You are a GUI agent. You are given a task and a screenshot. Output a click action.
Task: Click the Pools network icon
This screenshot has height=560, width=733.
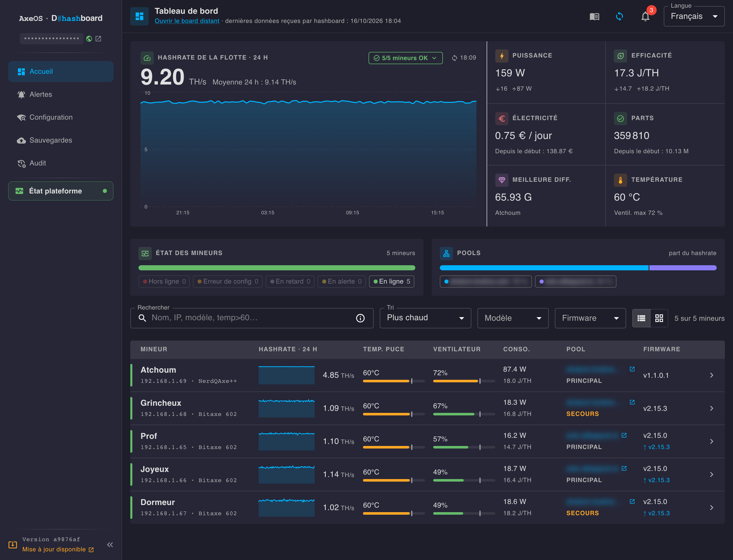[x=446, y=253]
